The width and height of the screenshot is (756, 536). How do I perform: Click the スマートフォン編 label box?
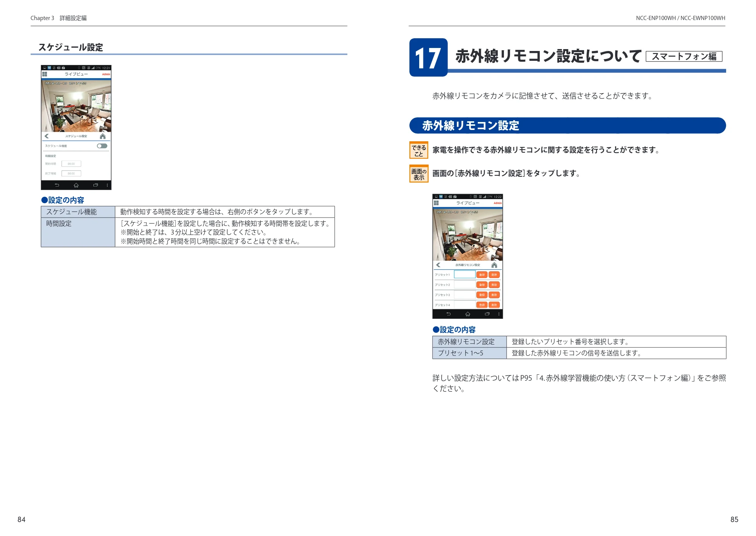(684, 56)
